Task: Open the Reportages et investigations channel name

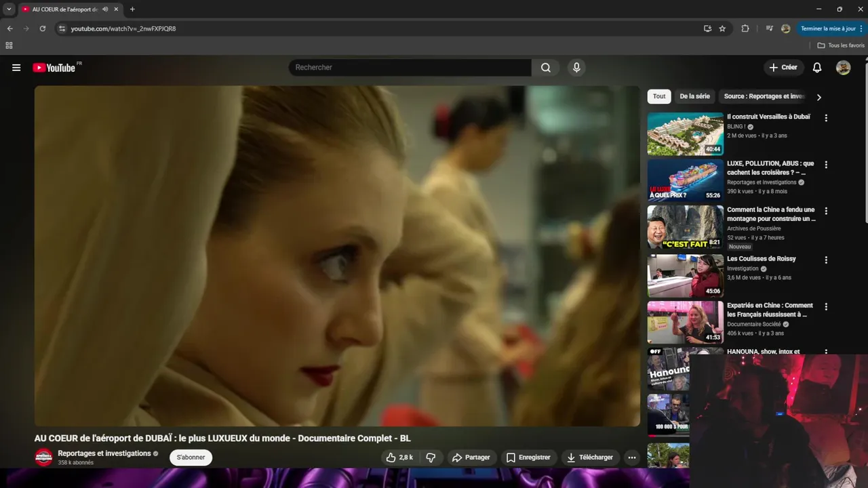Action: click(x=104, y=453)
